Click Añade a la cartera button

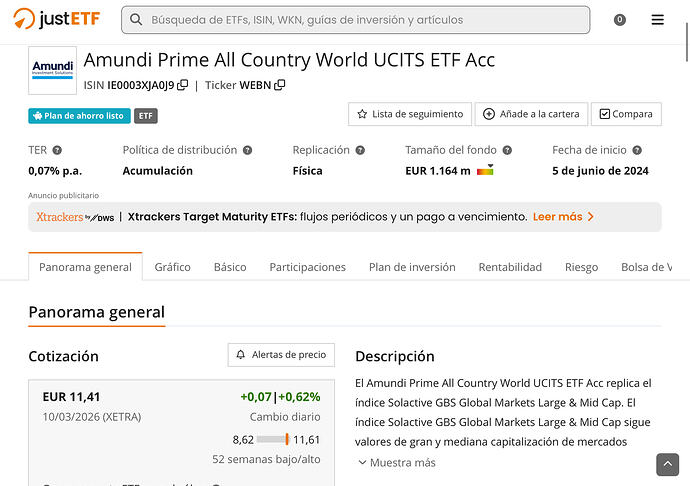tap(530, 114)
